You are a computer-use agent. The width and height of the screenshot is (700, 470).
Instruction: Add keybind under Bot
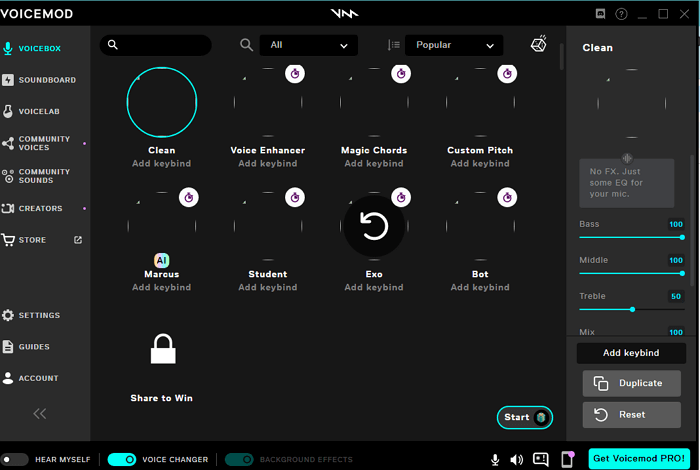[480, 287]
